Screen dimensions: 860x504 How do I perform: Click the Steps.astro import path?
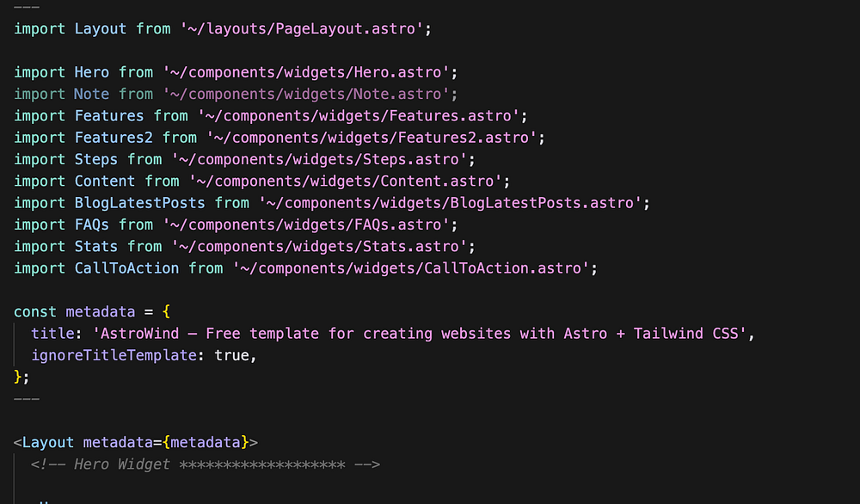322,159
